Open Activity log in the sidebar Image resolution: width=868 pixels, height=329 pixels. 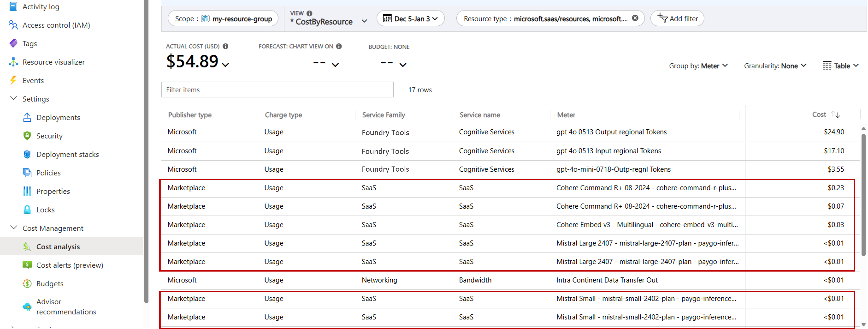click(41, 6)
